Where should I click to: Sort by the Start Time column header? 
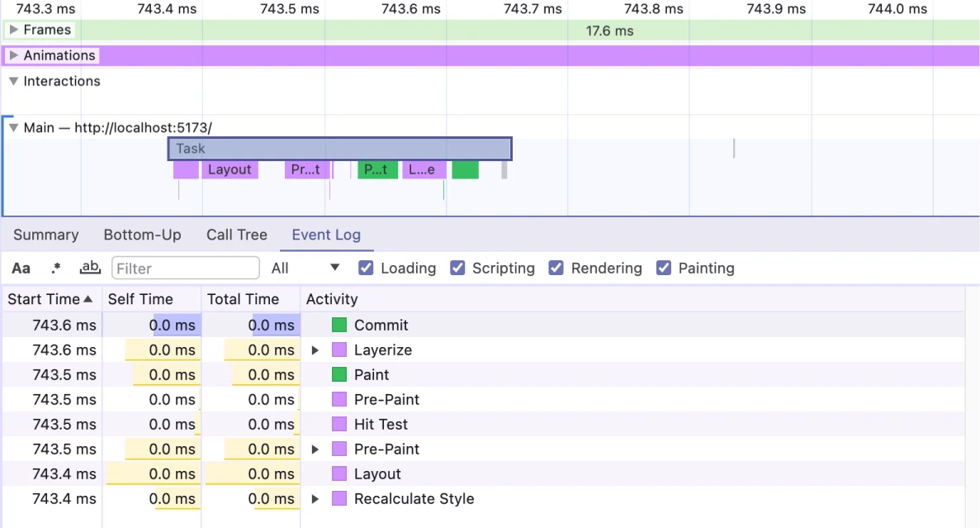pyautogui.click(x=51, y=299)
